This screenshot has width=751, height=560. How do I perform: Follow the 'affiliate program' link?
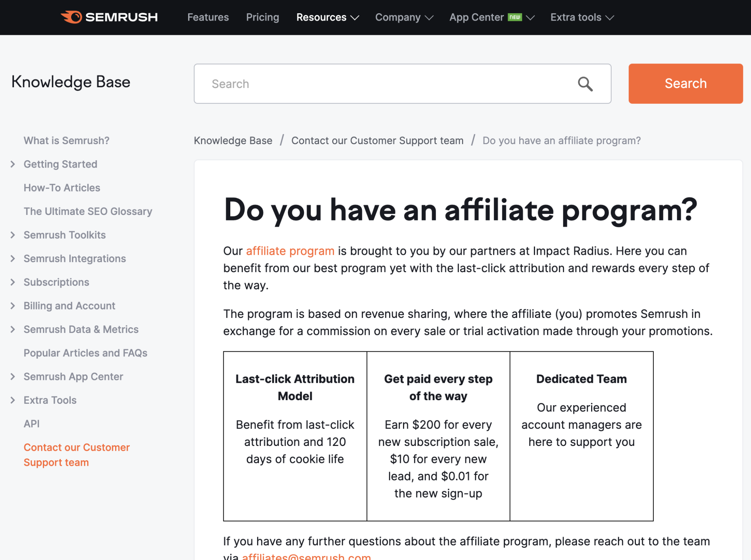coord(290,251)
